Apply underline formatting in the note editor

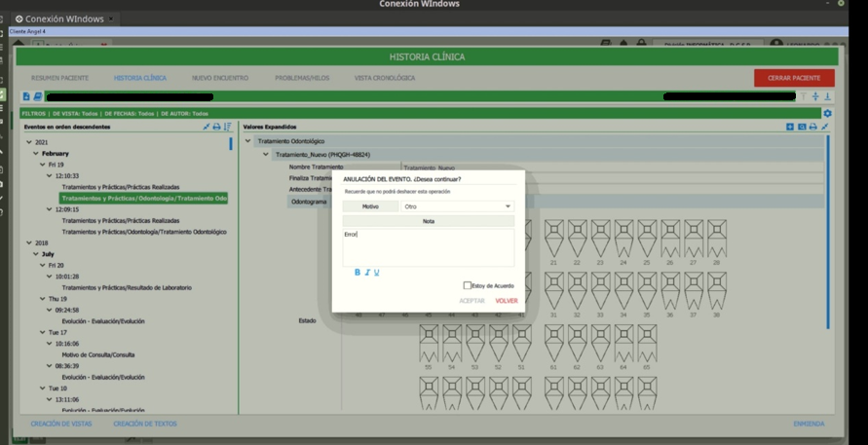[376, 273]
